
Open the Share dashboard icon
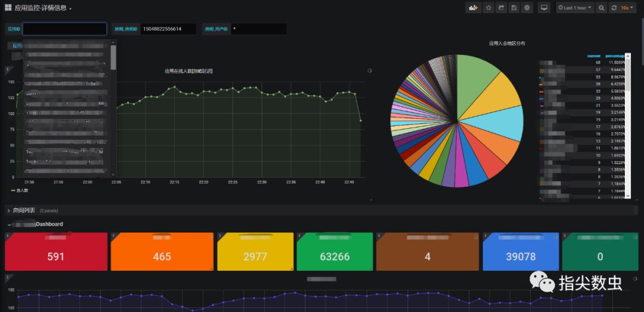pos(501,8)
